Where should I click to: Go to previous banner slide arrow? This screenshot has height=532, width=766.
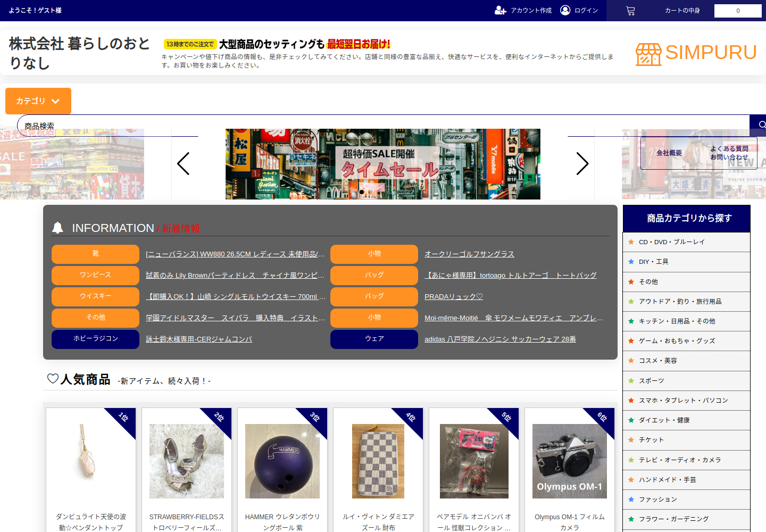point(184,163)
